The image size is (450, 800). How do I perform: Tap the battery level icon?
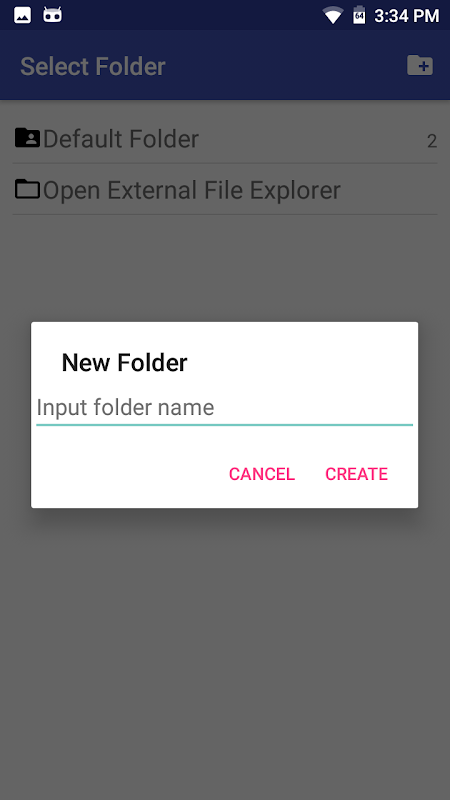click(x=359, y=15)
